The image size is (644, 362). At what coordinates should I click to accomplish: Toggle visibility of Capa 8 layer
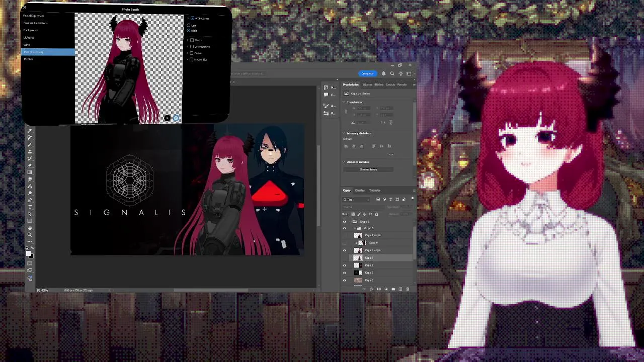[345, 265]
